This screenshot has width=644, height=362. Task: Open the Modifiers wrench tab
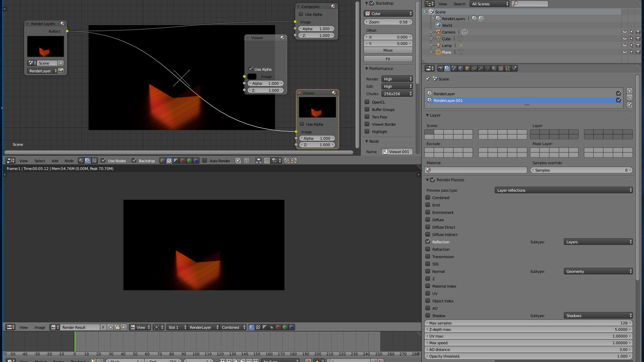481,68
